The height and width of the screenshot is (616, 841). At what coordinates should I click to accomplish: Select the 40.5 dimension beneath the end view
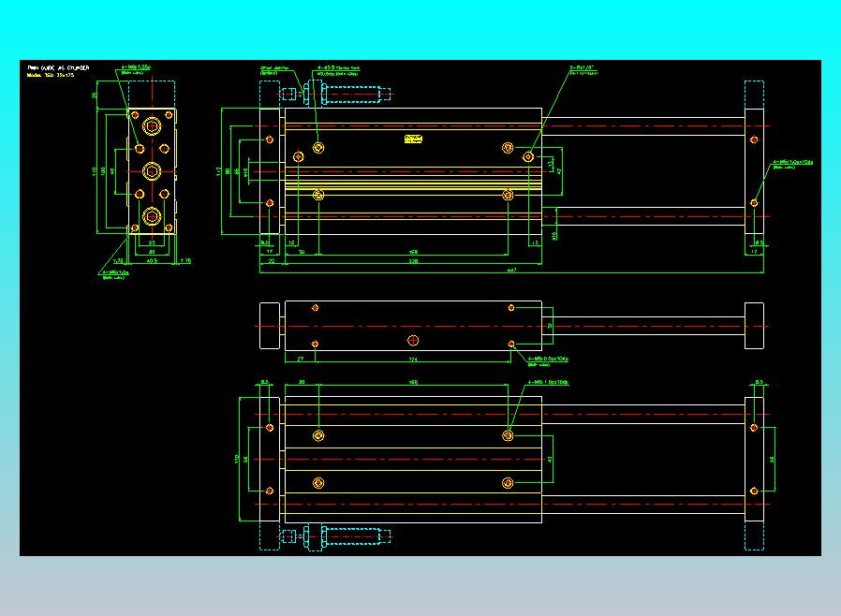(152, 260)
